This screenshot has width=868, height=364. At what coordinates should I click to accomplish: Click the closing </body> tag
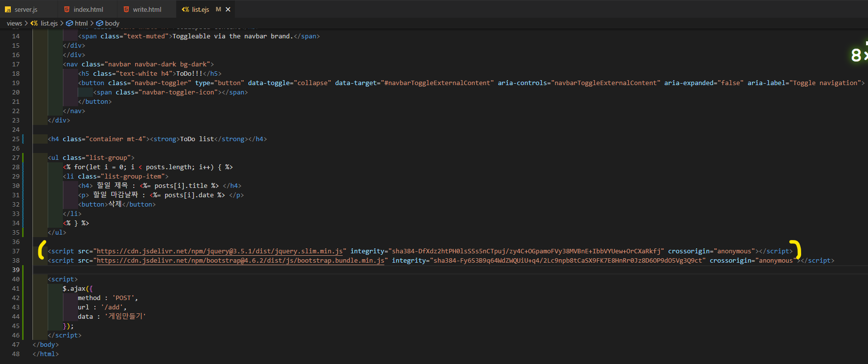coord(46,344)
